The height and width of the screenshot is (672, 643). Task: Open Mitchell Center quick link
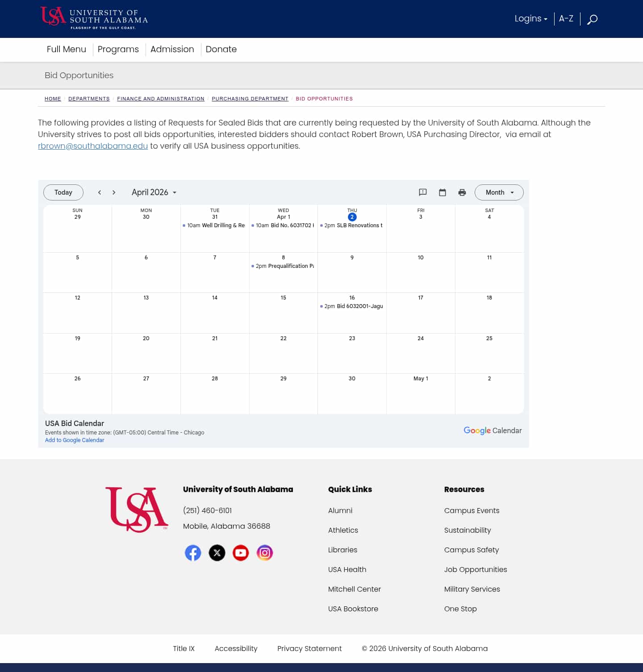(x=355, y=589)
